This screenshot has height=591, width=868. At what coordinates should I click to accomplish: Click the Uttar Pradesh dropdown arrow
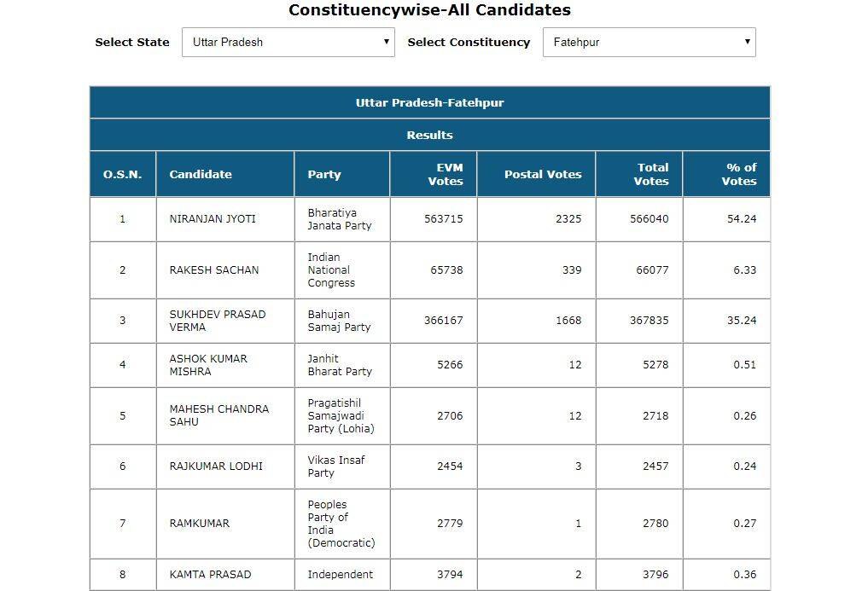(386, 42)
